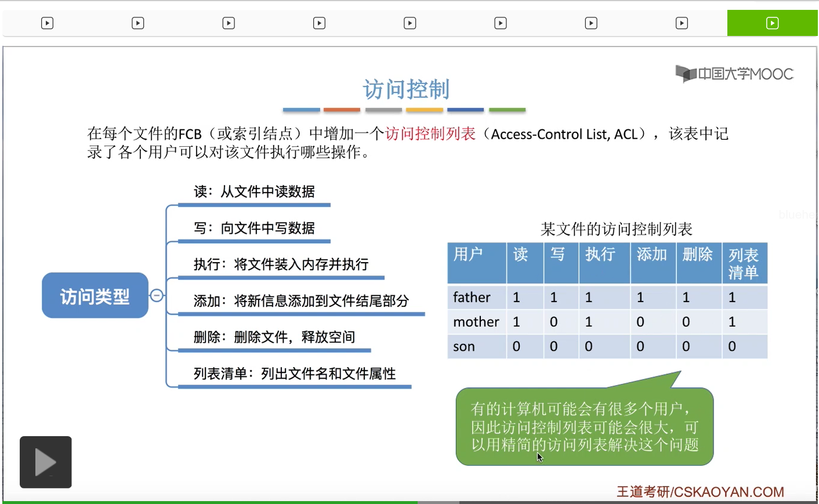Viewport: 819px width, 504px height.
Task: Click the 列表清单 column header
Action: point(745,263)
